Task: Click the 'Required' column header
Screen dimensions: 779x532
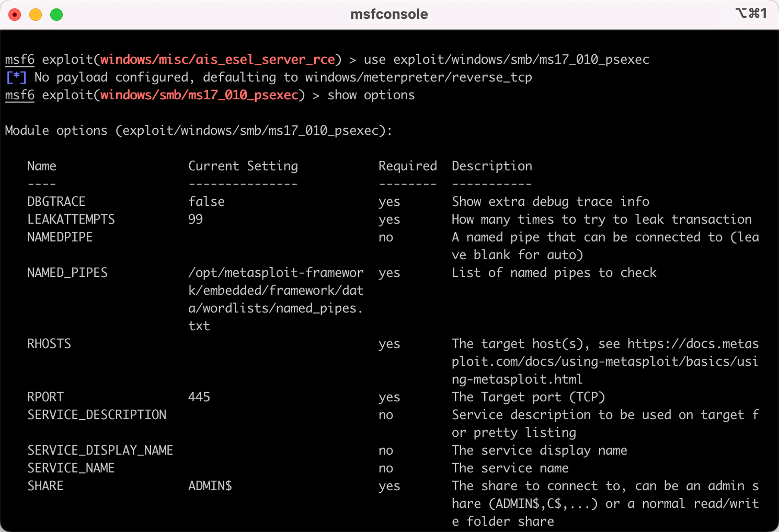Action: coord(408,166)
